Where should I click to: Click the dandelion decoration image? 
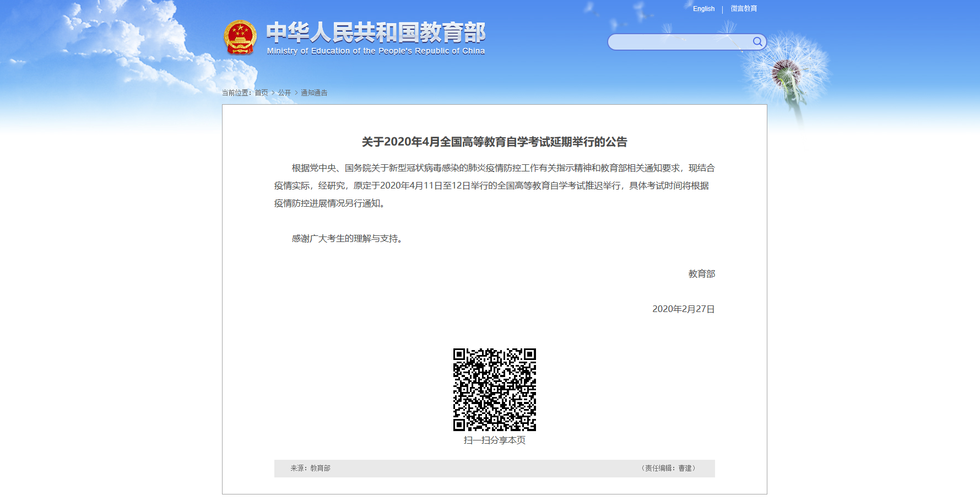788,72
